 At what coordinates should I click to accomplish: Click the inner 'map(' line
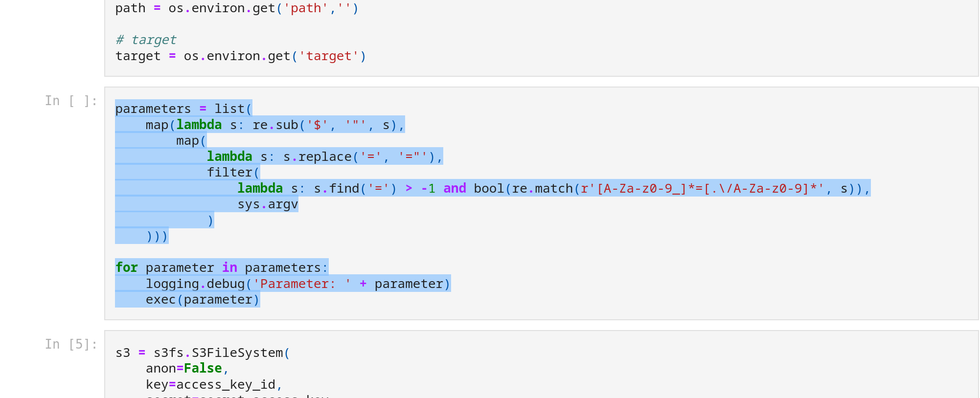(x=191, y=141)
